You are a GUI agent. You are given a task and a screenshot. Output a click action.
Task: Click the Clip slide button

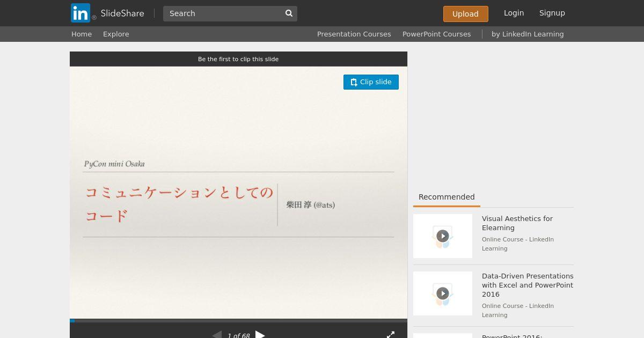pos(371,82)
